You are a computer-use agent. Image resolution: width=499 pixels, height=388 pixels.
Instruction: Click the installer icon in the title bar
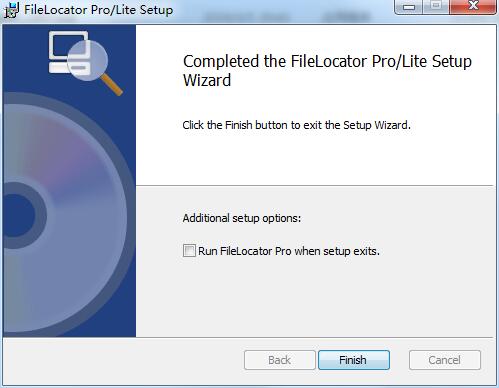(11, 10)
